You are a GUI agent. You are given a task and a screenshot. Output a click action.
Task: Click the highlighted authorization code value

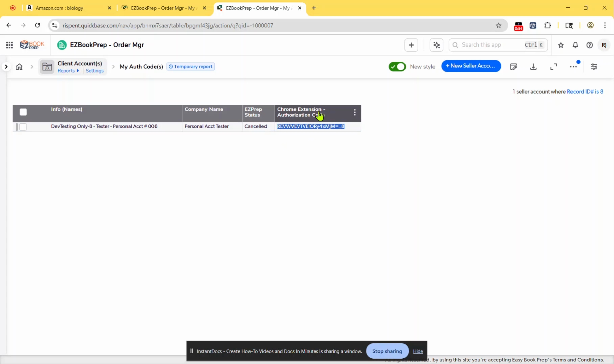click(311, 126)
